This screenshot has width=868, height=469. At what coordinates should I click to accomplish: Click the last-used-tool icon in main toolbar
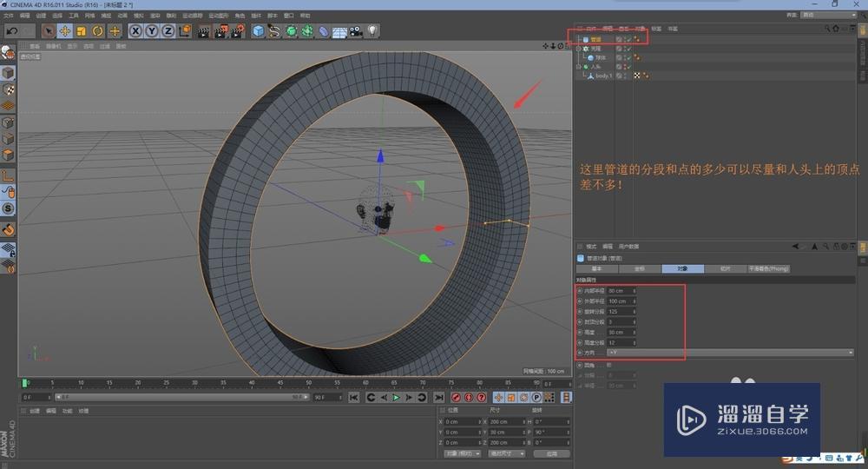pos(115,31)
